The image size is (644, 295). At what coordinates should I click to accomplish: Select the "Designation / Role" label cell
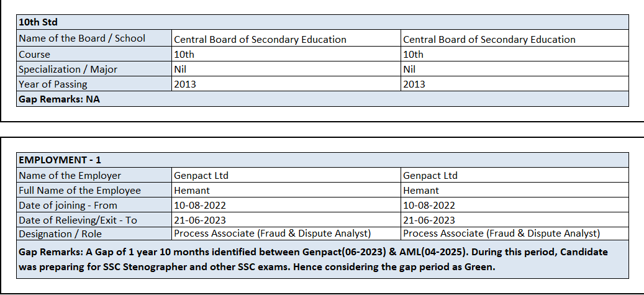pos(60,234)
